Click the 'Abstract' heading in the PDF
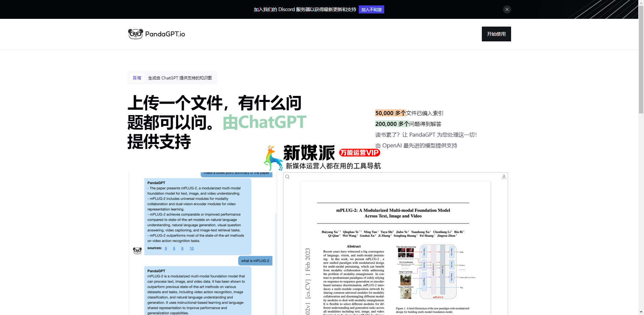Viewport: 644px width, 315px height. tap(354, 246)
